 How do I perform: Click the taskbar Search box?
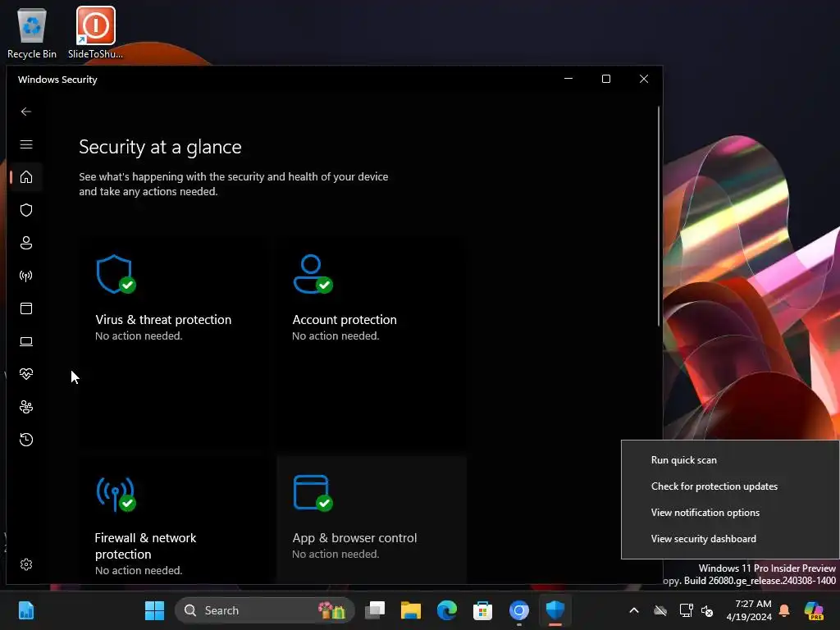click(265, 610)
